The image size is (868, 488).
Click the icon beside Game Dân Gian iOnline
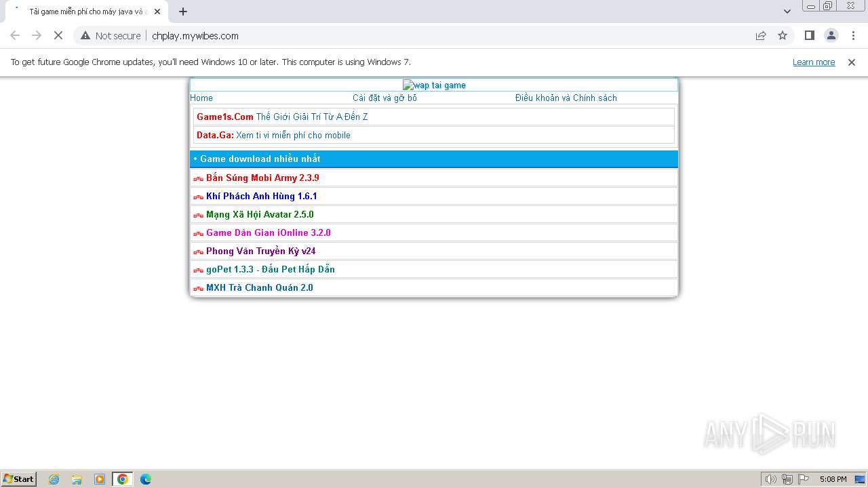(x=198, y=234)
